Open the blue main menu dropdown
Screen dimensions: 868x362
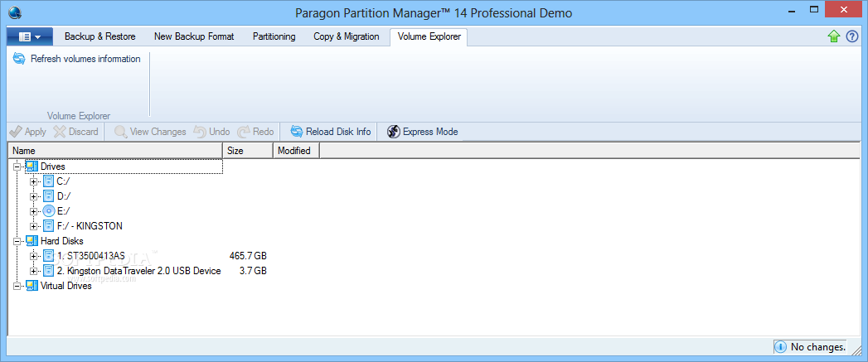(30, 37)
